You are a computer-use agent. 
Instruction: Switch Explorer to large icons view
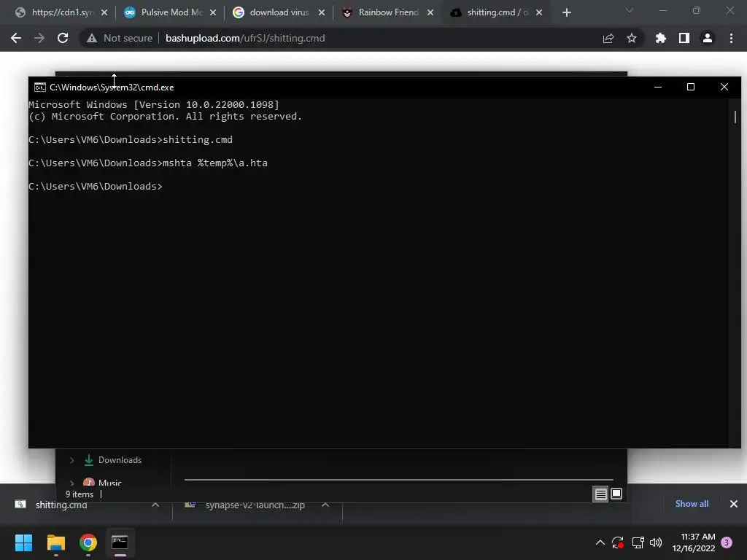click(616, 494)
